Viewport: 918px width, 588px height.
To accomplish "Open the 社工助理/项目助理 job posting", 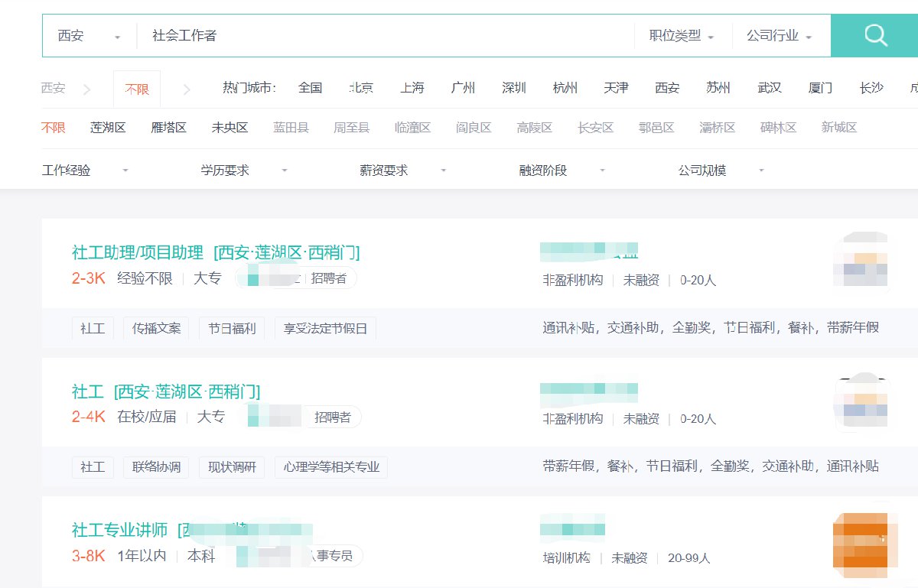I will coord(138,253).
